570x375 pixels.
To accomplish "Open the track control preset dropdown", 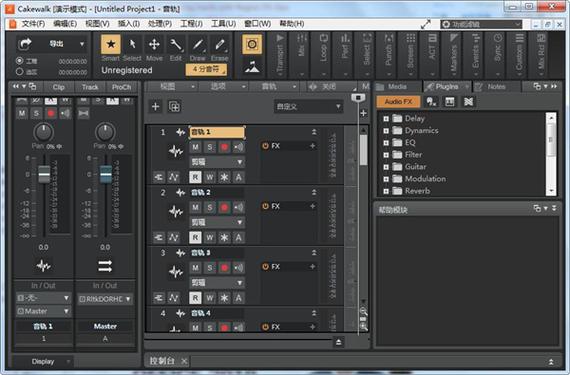I will (308, 107).
